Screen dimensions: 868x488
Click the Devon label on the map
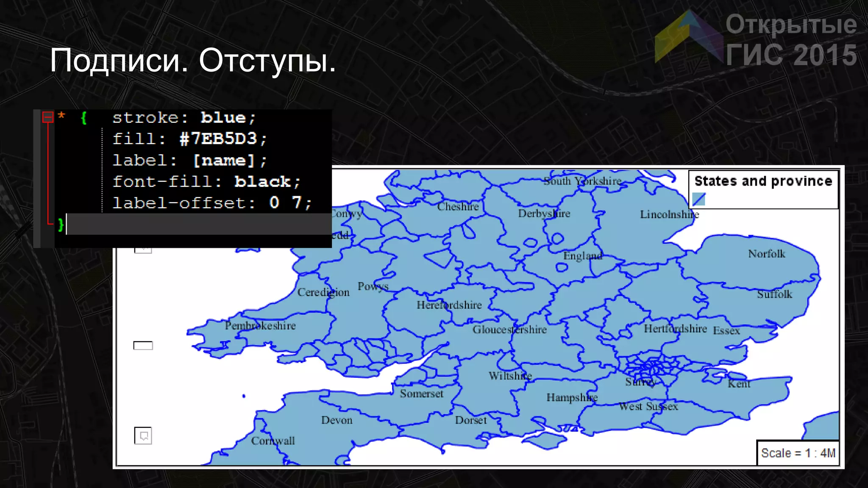click(x=337, y=420)
